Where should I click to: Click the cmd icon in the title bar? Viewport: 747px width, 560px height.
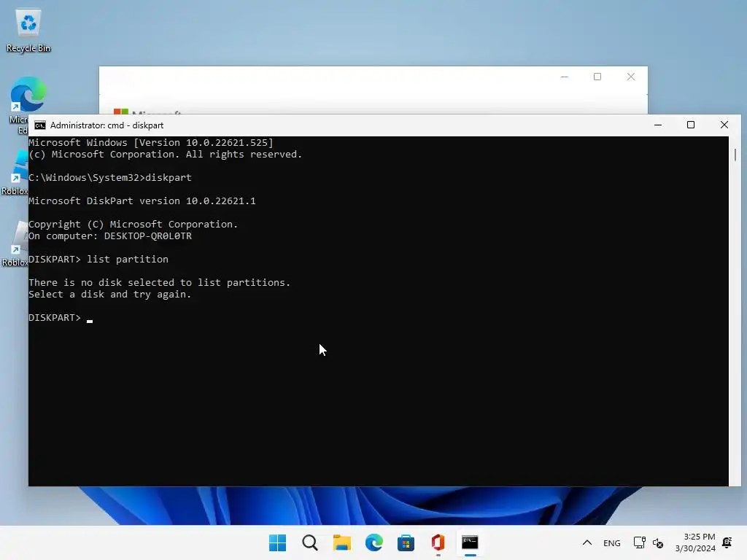[40, 125]
